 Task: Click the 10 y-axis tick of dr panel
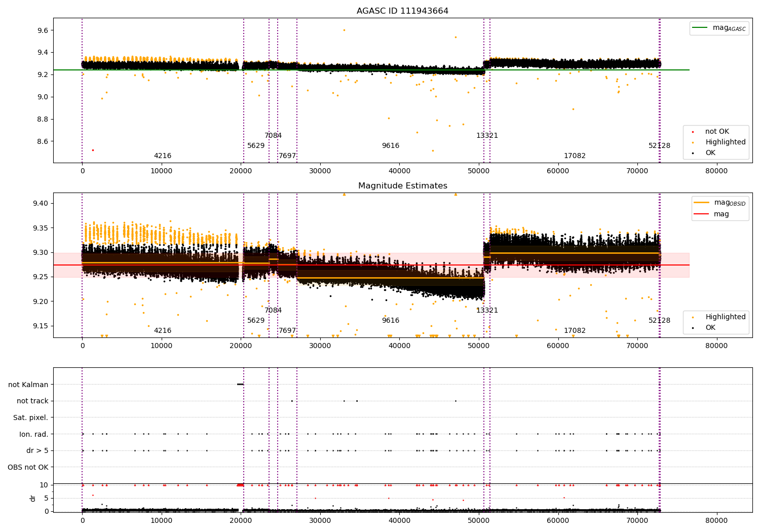coord(44,485)
